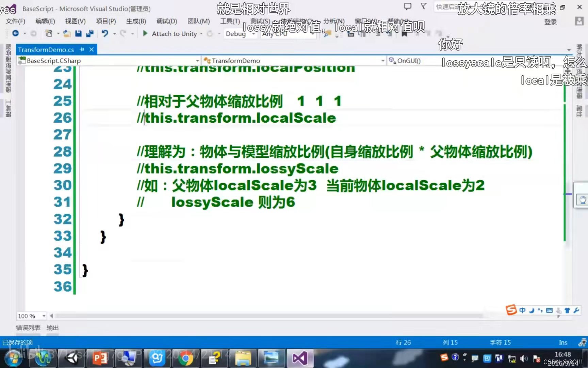
Task: Click the New Project toolbar icon
Action: (x=49, y=33)
